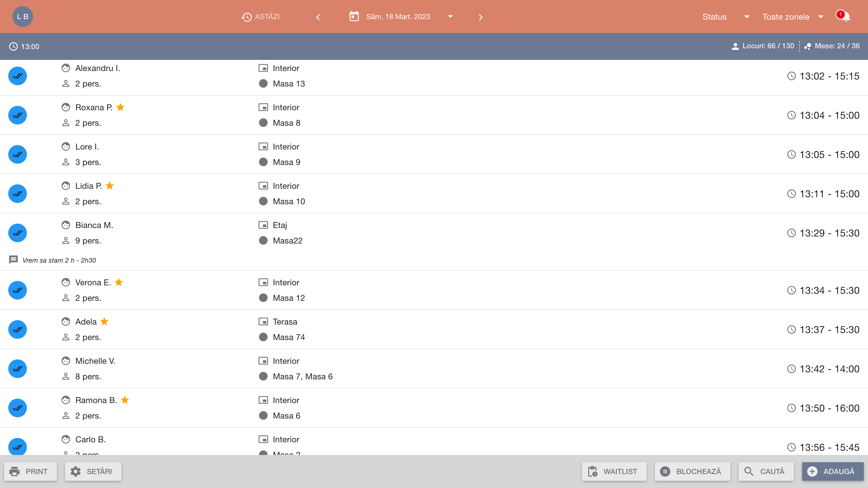The height and width of the screenshot is (488, 868).
Task: Click the clock icon beside 13:42 - 14:00
Action: click(x=791, y=369)
